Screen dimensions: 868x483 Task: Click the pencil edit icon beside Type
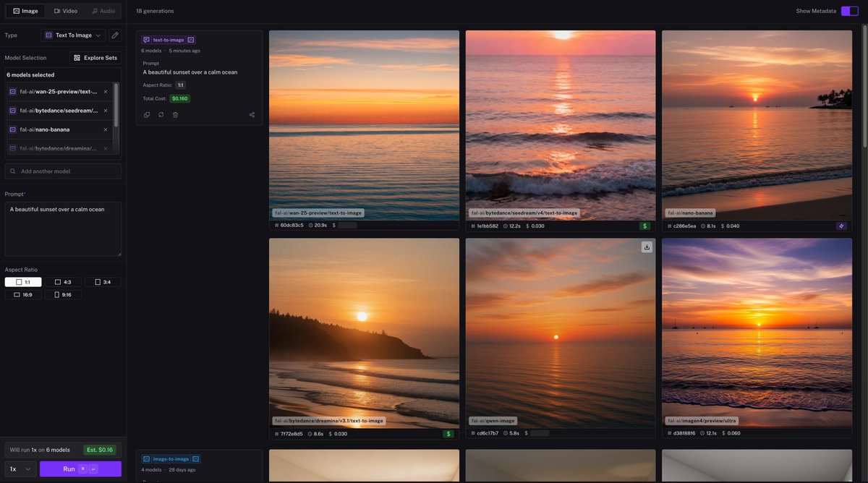[115, 35]
